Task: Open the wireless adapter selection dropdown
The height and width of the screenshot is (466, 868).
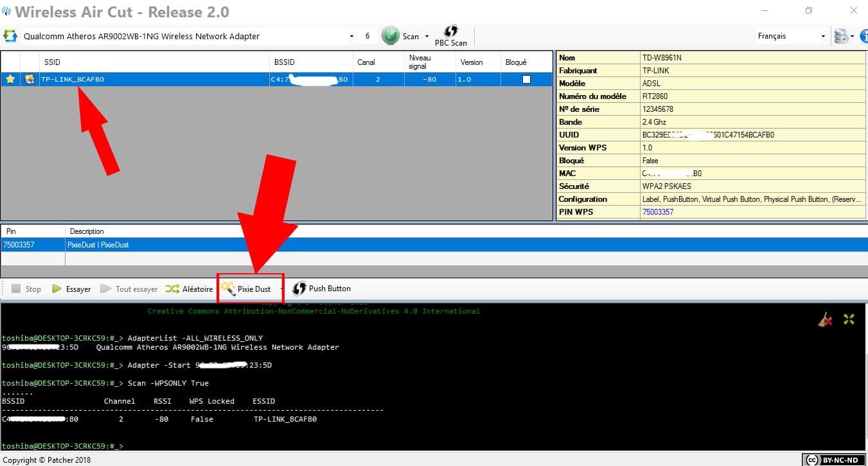Action: 351,35
